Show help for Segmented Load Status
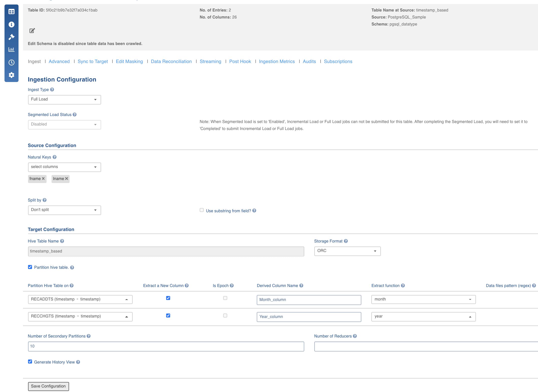The width and height of the screenshot is (538, 392). pyautogui.click(x=75, y=114)
